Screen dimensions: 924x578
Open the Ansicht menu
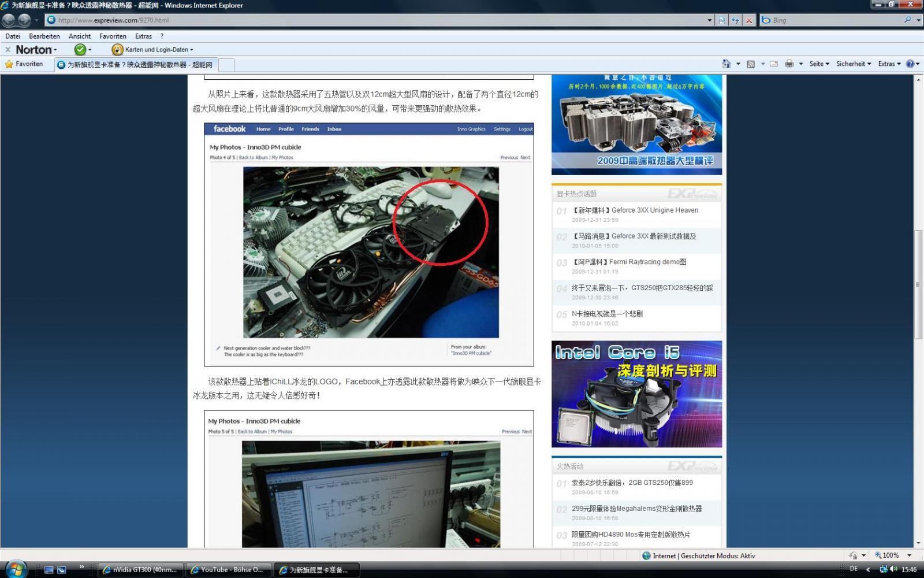(x=80, y=36)
